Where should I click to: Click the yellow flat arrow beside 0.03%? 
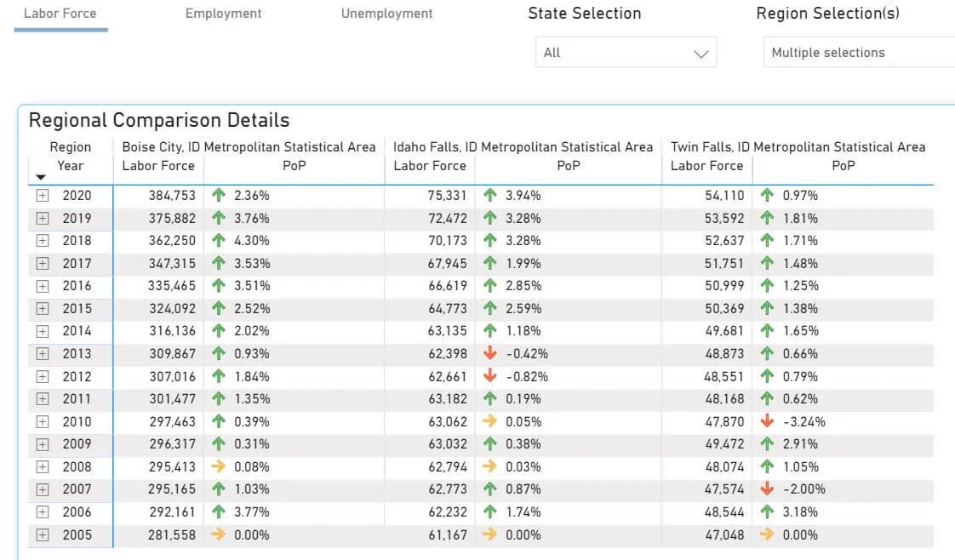489,466
